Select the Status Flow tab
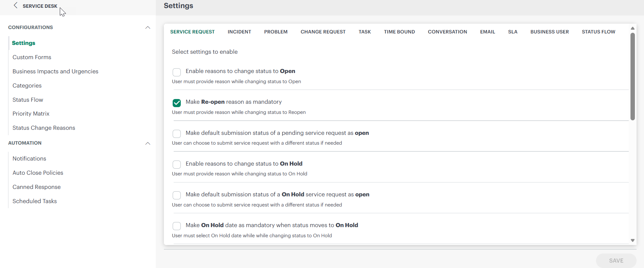This screenshot has width=644, height=268. (x=598, y=32)
